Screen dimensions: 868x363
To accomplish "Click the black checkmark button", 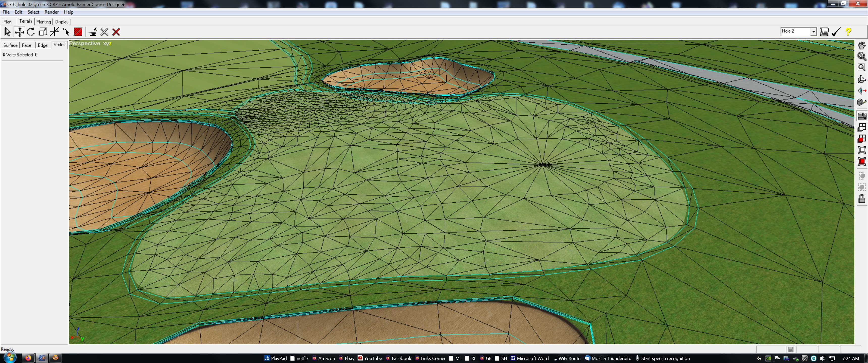I will (836, 32).
